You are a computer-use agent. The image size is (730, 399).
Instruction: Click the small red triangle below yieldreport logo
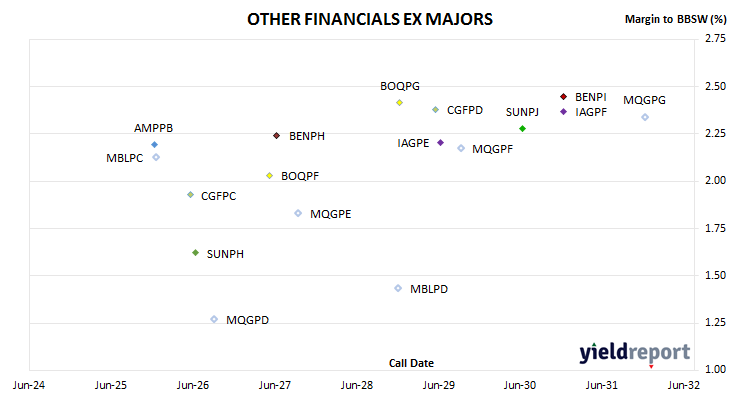[x=651, y=367]
